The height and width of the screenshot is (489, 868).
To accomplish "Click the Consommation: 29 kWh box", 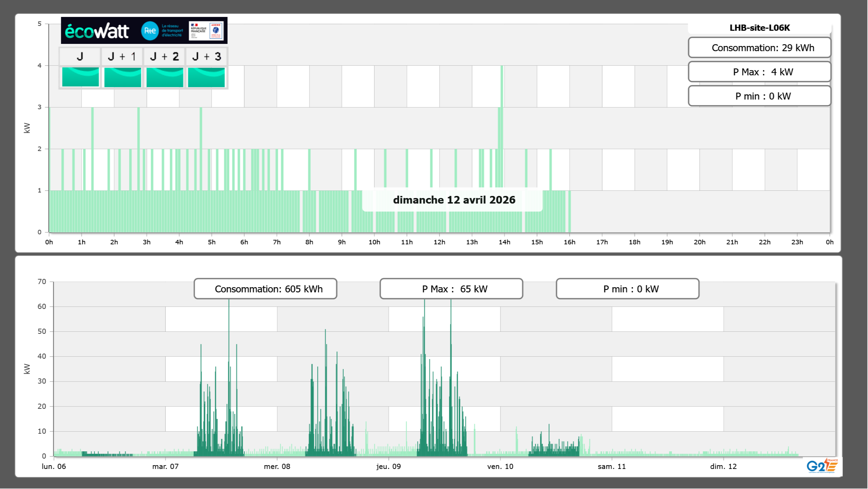I will pos(759,48).
